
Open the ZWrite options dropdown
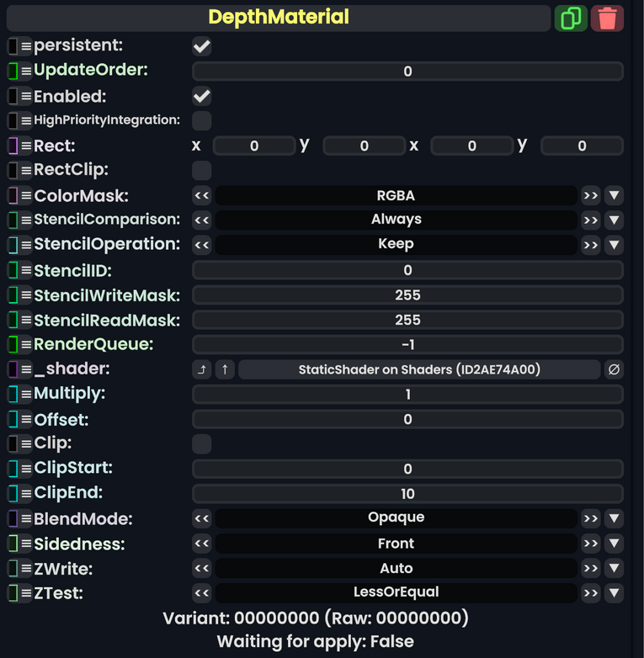click(615, 569)
